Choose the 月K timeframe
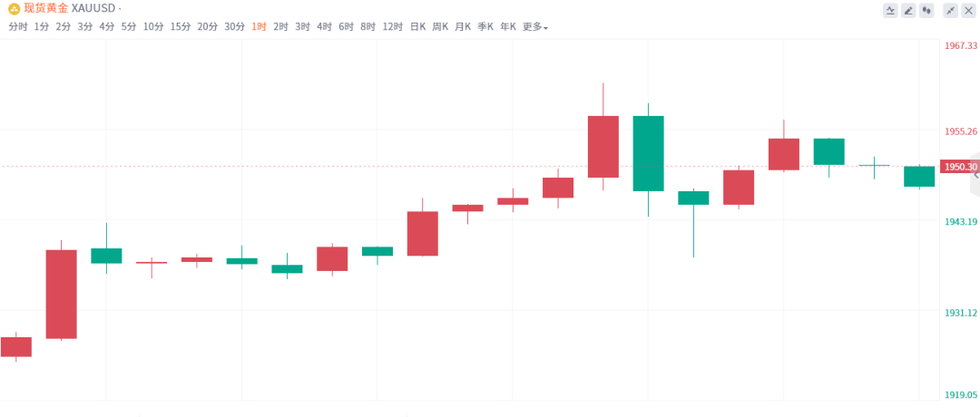The image size is (980, 417). 463,27
